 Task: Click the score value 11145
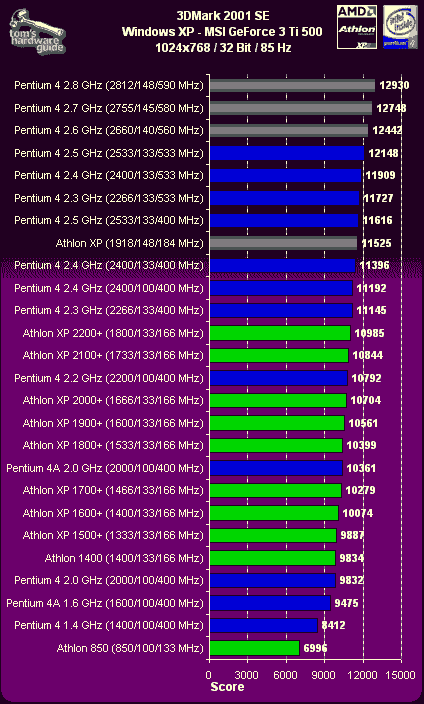point(371,310)
